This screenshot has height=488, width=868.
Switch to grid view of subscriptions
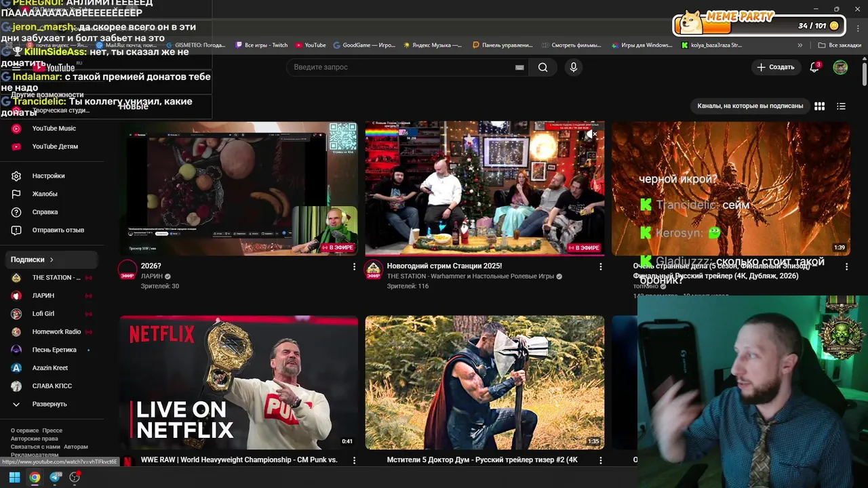click(x=819, y=106)
